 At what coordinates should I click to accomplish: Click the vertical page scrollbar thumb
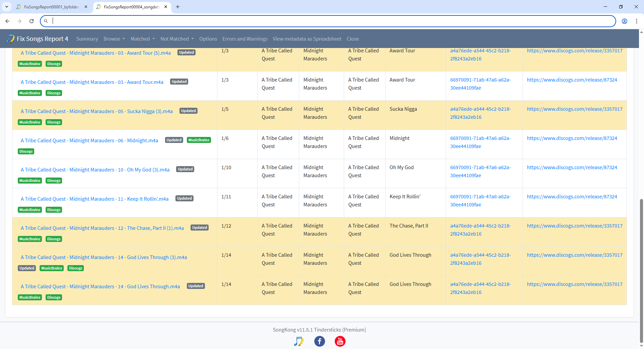coord(641,270)
